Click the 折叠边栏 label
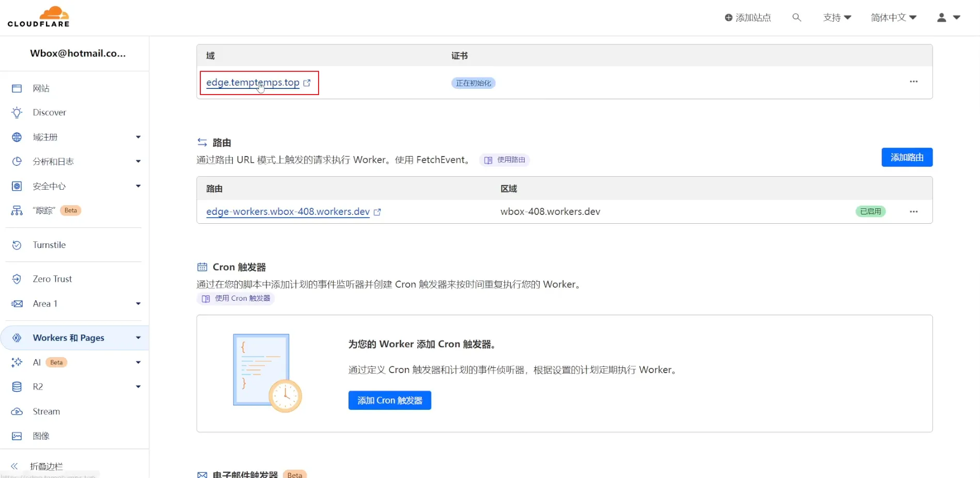Image resolution: width=980 pixels, height=478 pixels. tap(46, 466)
